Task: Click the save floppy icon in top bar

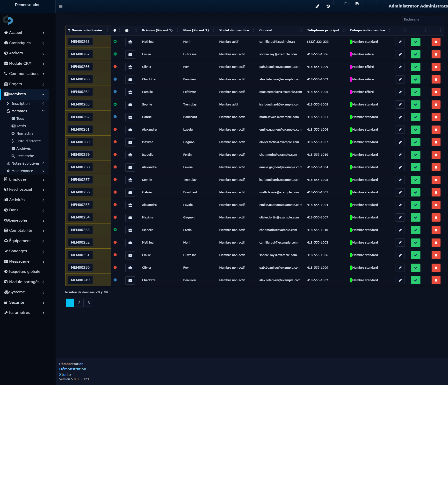Action: (x=357, y=4)
